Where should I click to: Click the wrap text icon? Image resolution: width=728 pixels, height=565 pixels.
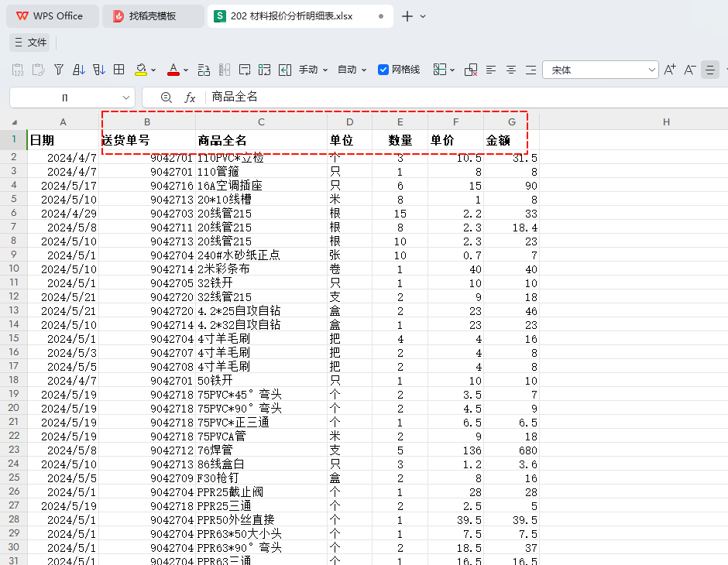(245, 70)
